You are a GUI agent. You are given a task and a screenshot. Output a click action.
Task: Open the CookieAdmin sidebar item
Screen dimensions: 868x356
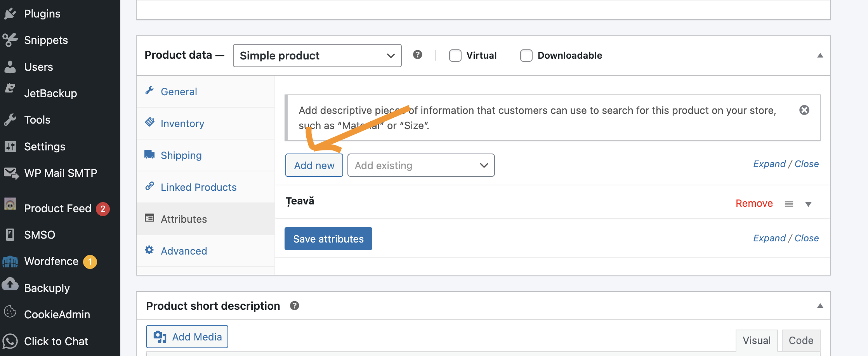(x=57, y=314)
